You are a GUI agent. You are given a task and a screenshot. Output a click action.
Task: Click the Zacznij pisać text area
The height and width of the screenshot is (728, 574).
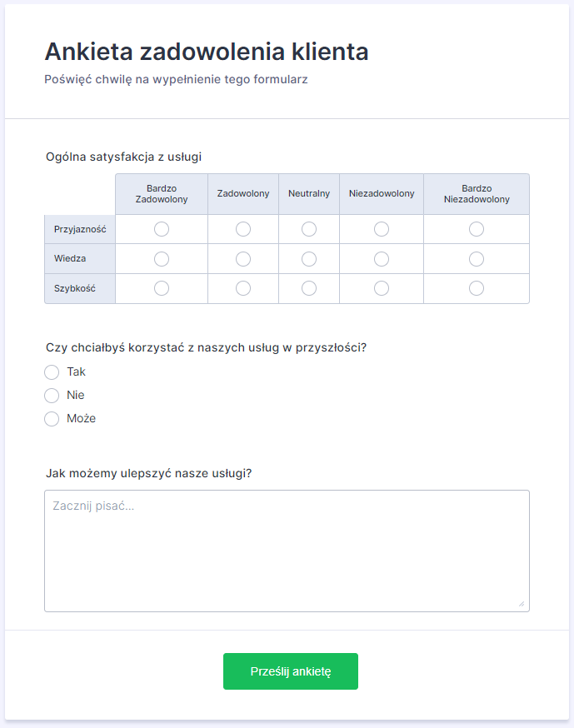pos(287,551)
